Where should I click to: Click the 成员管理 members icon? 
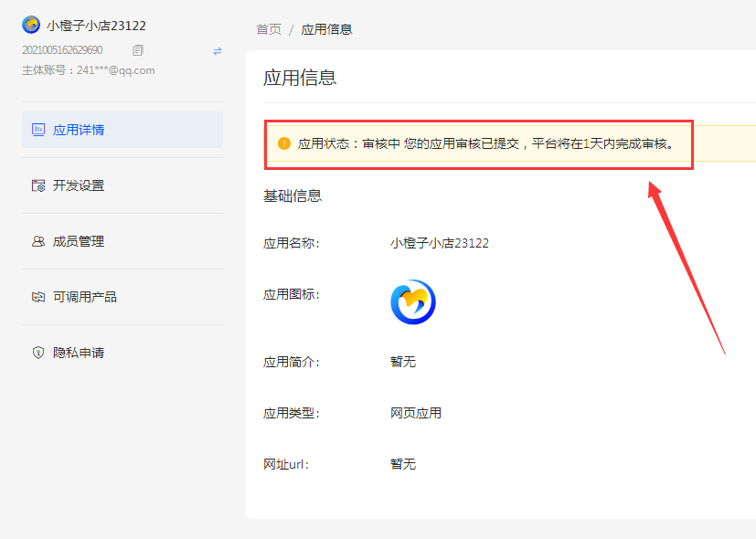[38, 240]
